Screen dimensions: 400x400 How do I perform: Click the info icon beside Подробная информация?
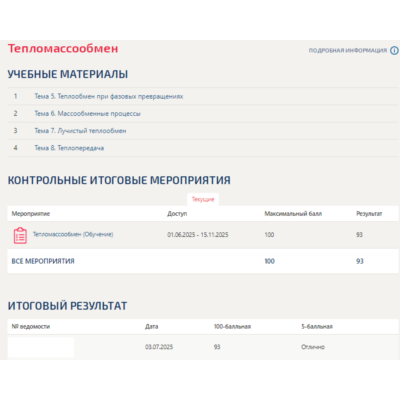394,51
